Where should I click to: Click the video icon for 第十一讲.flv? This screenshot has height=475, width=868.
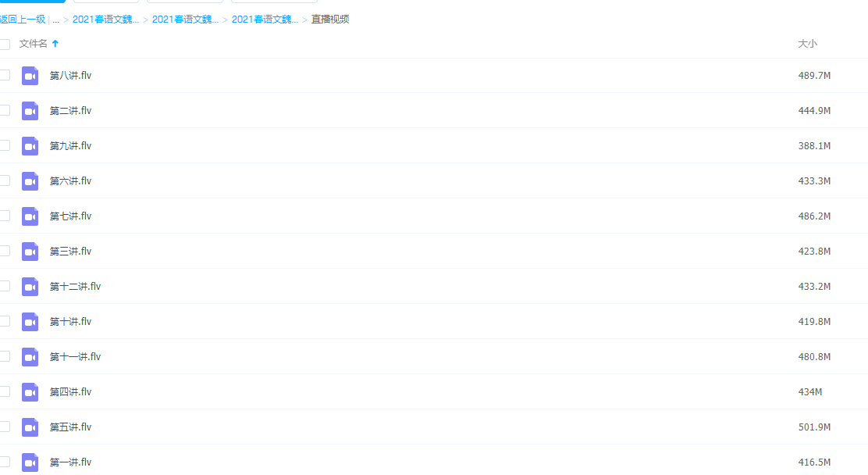(30, 357)
